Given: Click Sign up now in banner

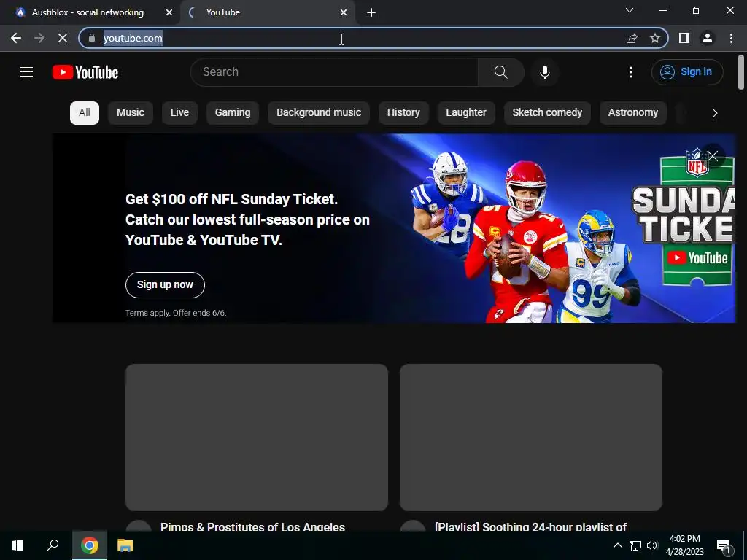Looking at the screenshot, I should coord(165,285).
